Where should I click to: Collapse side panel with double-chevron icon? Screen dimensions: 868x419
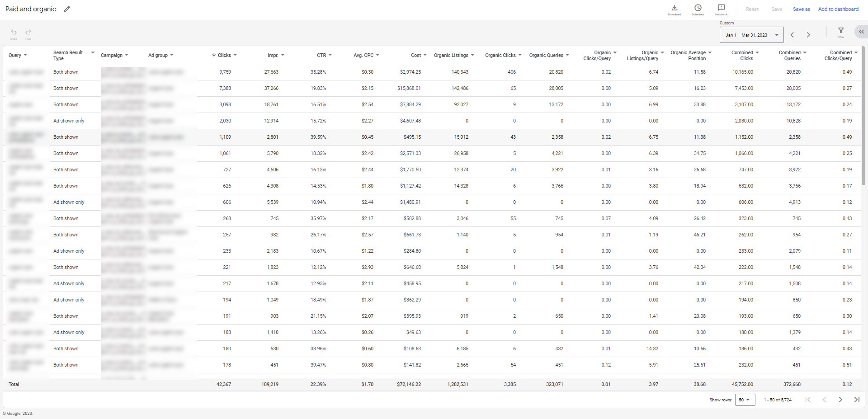[861, 32]
